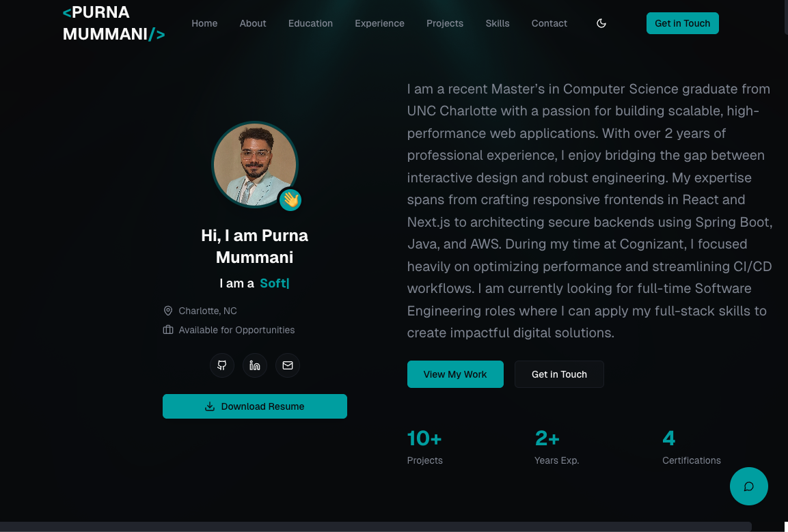Select the Skills navigation item
The image size is (788, 532).
coord(498,23)
